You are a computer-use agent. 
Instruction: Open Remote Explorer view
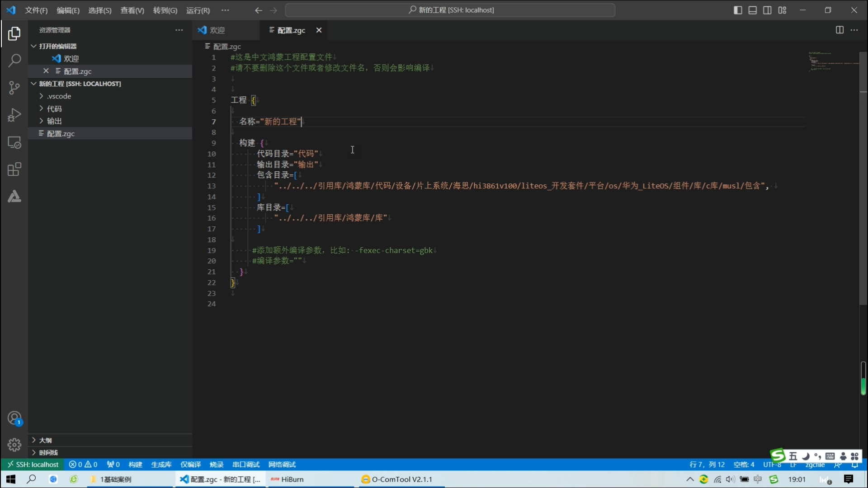tap(14, 142)
